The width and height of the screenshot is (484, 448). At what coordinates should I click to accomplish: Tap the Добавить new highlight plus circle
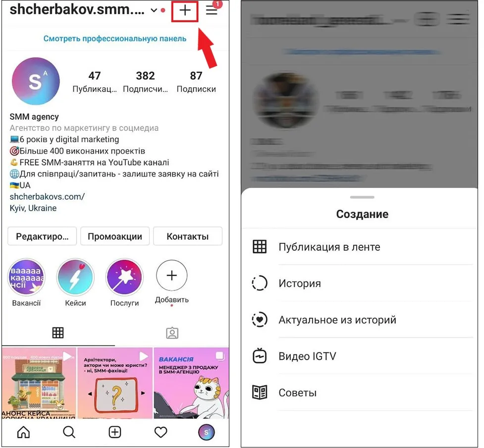coord(171,276)
